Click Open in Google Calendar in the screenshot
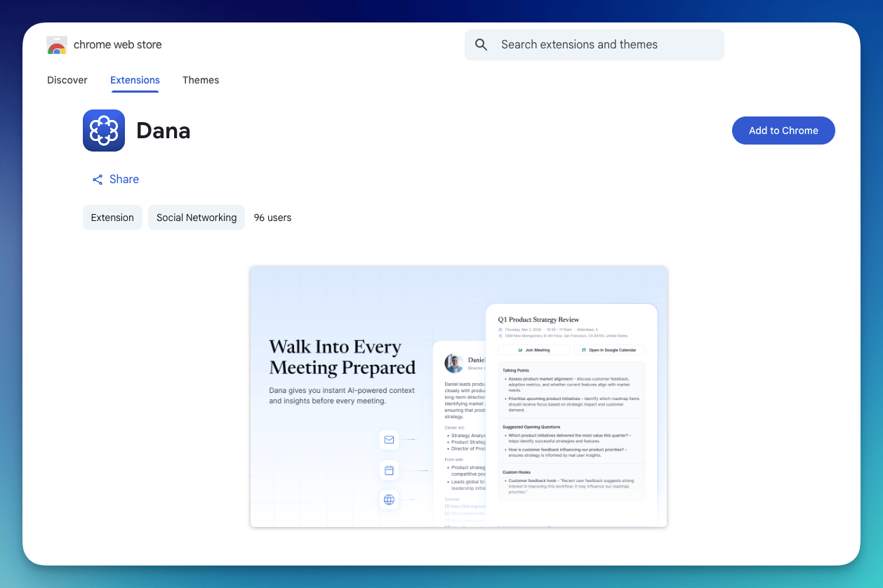883x588 pixels. (609, 350)
